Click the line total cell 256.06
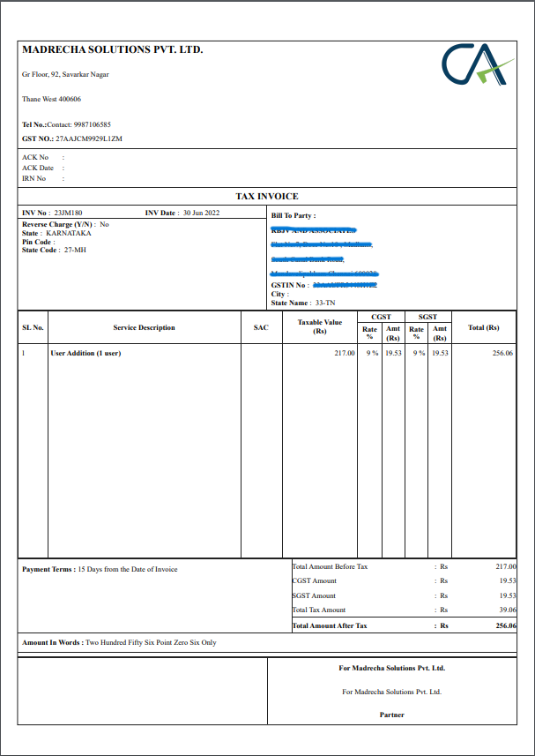The width and height of the screenshot is (535, 756). (502, 353)
